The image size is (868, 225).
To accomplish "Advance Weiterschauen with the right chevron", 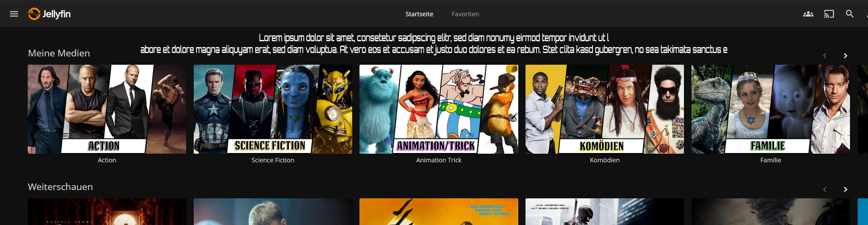I will 845,189.
